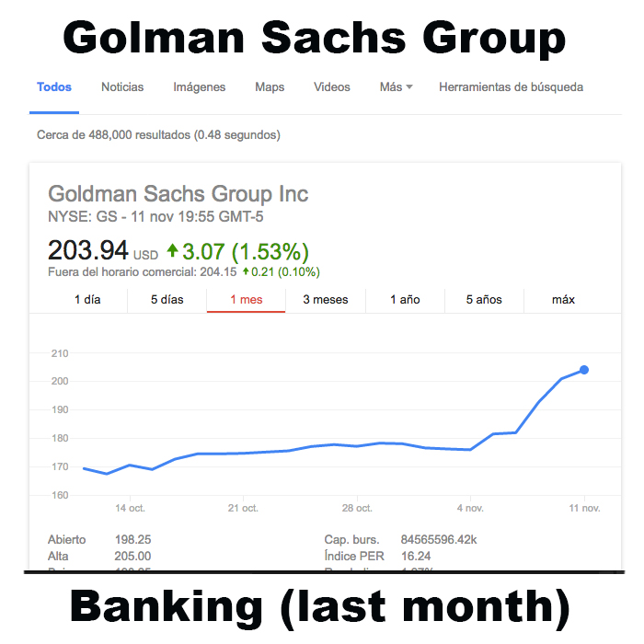The width and height of the screenshot is (644, 644).
Task: Open the Imágenes results tab
Action: [x=199, y=87]
